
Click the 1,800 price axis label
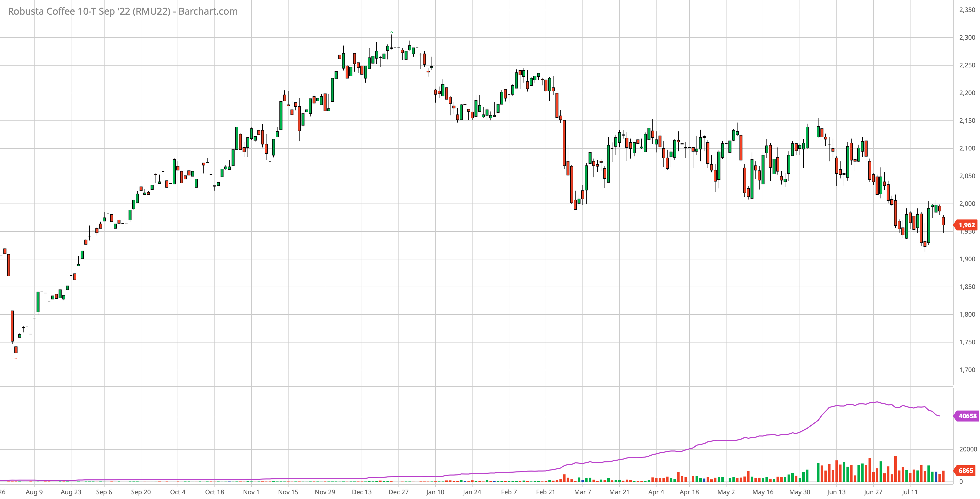tap(967, 315)
